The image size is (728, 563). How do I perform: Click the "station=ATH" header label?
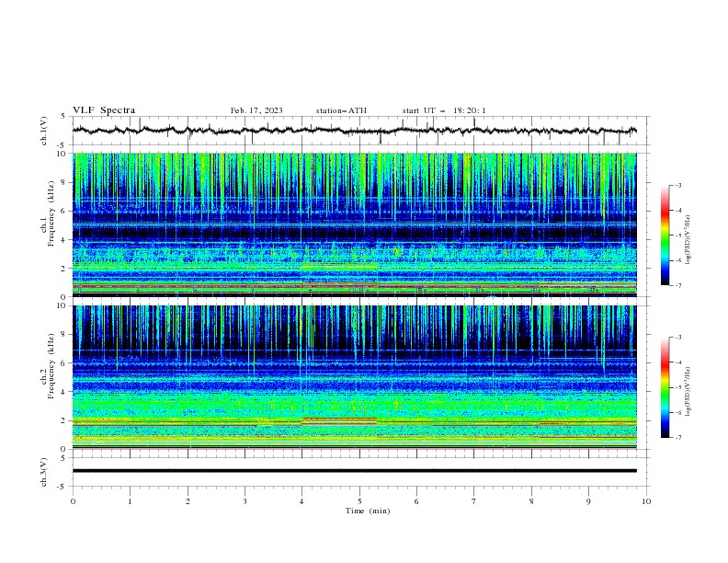click(x=341, y=110)
